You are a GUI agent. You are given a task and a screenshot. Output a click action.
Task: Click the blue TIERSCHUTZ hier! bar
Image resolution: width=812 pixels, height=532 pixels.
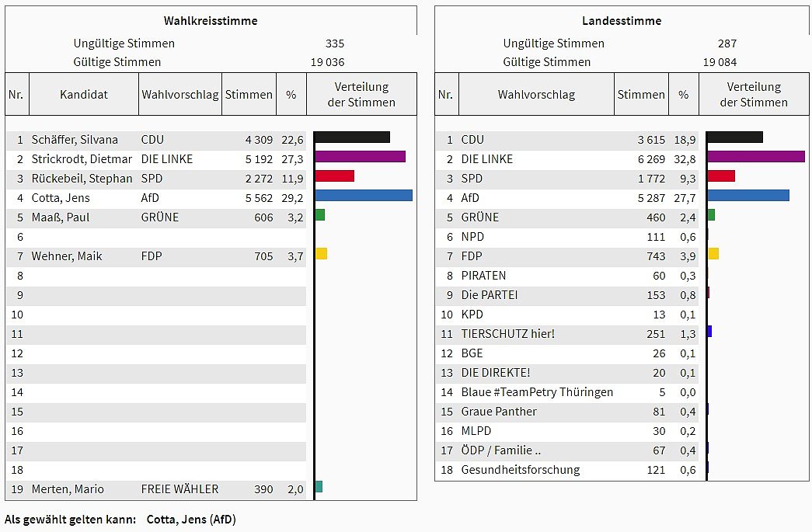pos(709,332)
